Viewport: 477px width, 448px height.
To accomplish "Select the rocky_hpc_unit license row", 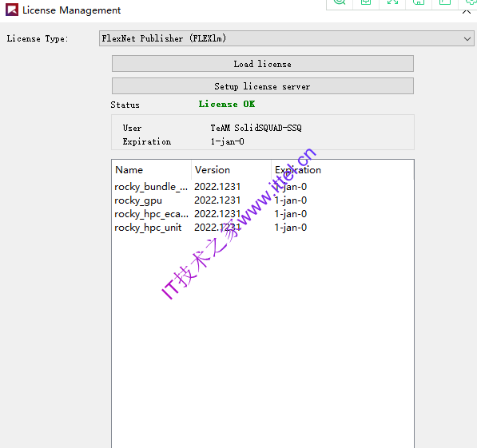I will click(x=263, y=228).
